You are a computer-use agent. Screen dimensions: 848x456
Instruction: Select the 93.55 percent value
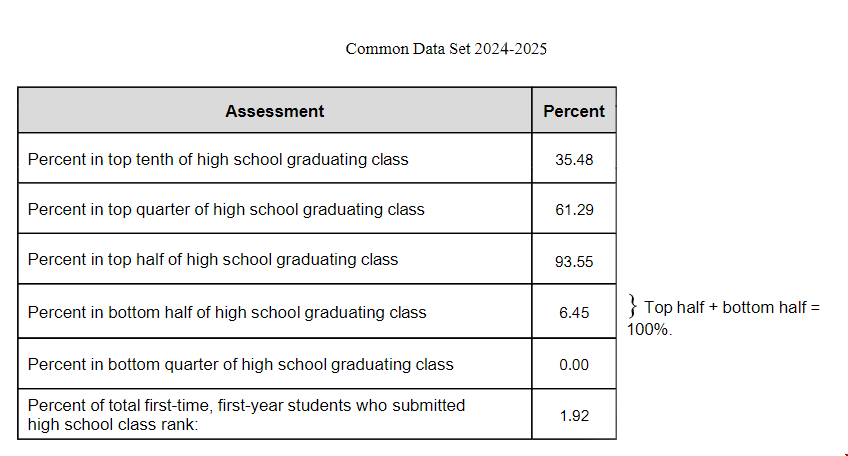point(574,261)
